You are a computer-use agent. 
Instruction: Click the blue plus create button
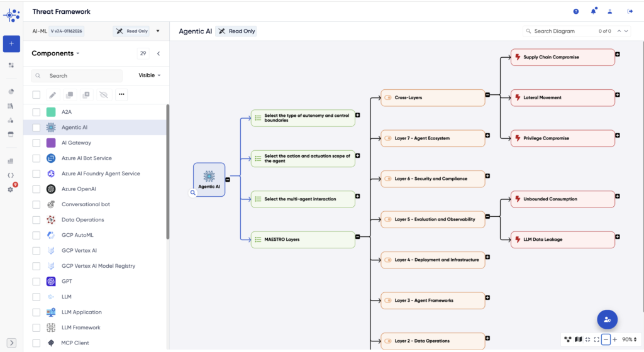[x=11, y=43]
